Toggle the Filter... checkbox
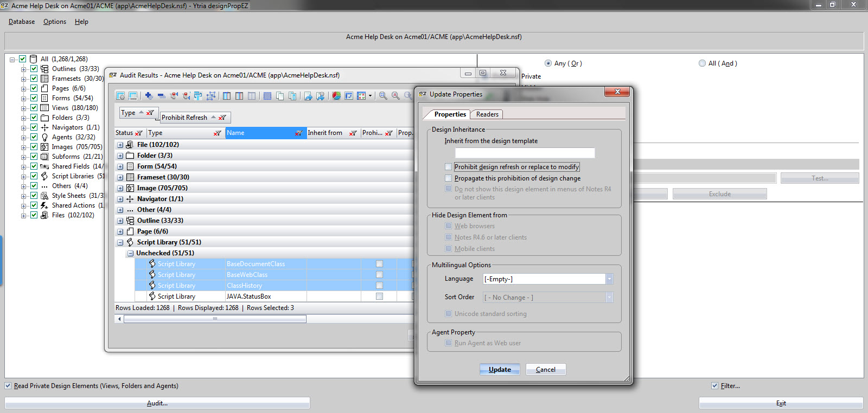Viewport: 868px width, 413px height. 714,386
